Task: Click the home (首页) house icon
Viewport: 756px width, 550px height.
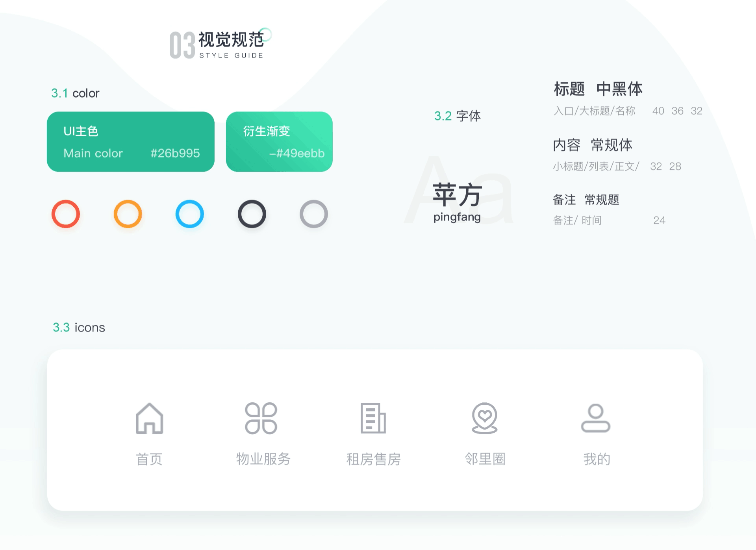Action: tap(149, 419)
